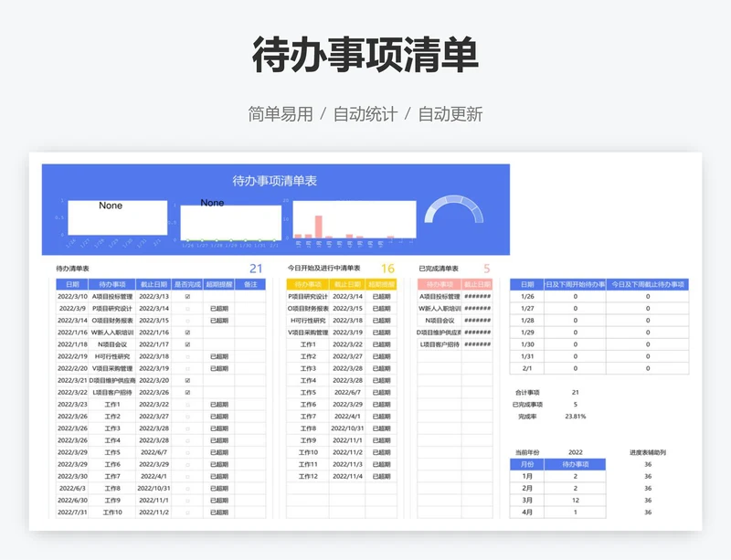Check the completion box for P项目研究设计
The height and width of the screenshot is (560, 731).
187,309
